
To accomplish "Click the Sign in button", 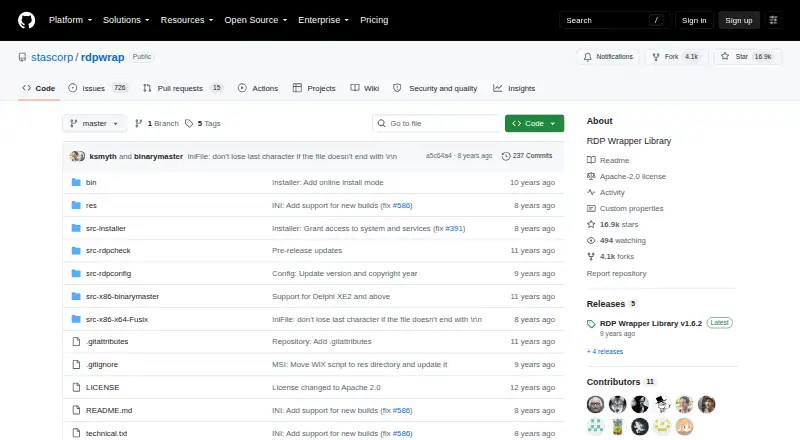I will point(694,20).
